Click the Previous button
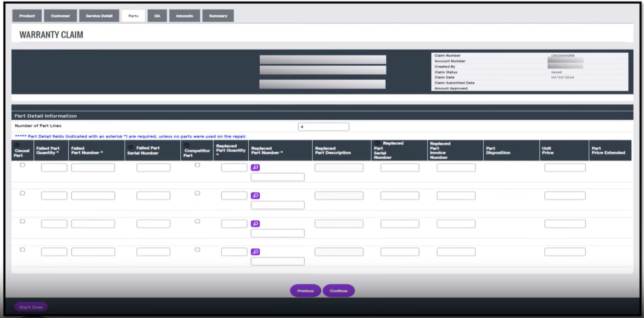 [x=305, y=291]
